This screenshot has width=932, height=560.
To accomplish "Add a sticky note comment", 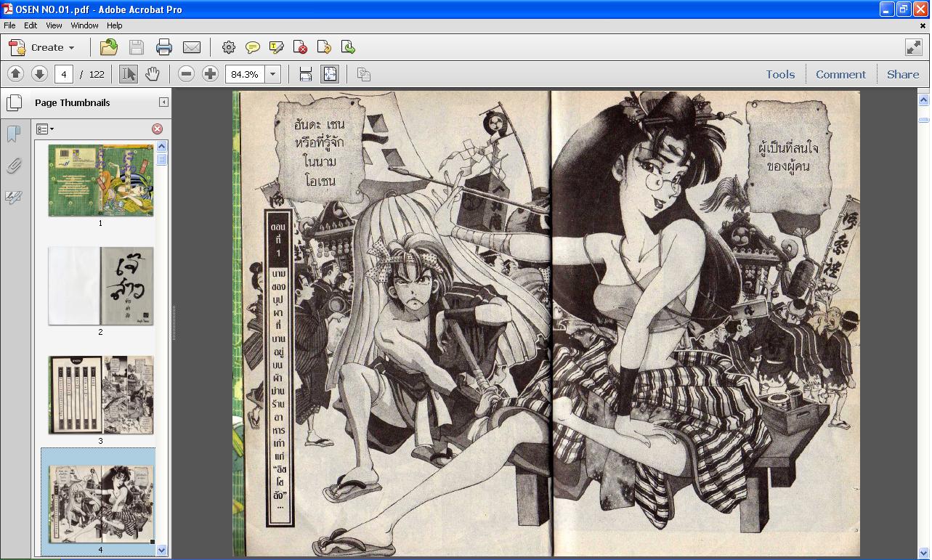I will tap(253, 47).
